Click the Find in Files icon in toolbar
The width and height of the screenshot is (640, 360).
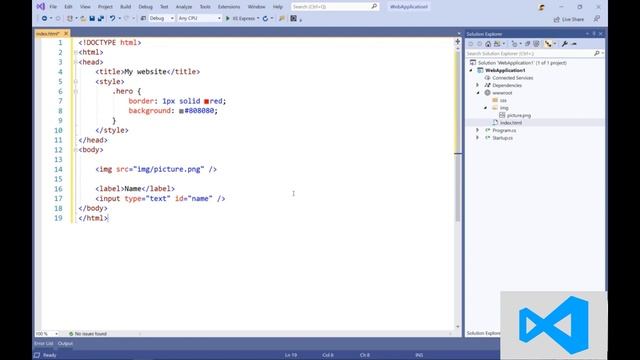coord(282,18)
